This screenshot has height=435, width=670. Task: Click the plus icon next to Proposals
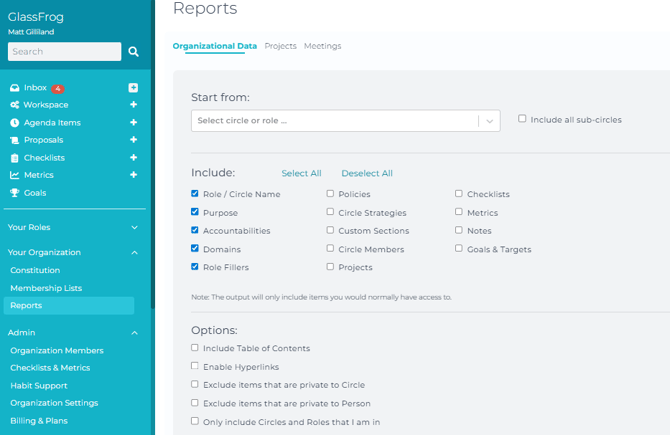(133, 140)
